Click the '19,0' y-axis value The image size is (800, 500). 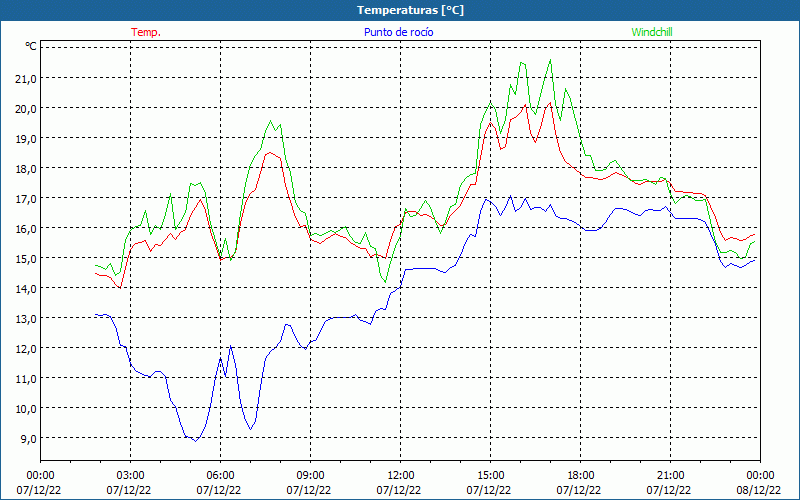pos(27,138)
